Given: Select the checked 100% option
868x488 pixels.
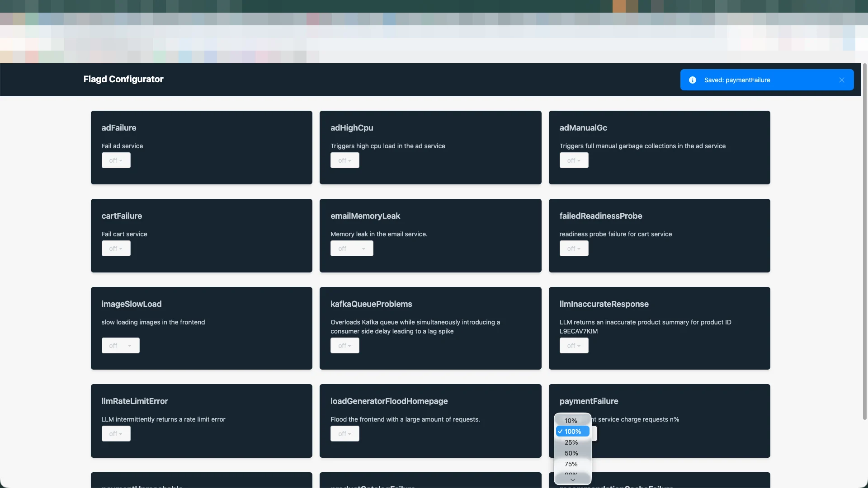Looking at the screenshot, I should (x=573, y=432).
